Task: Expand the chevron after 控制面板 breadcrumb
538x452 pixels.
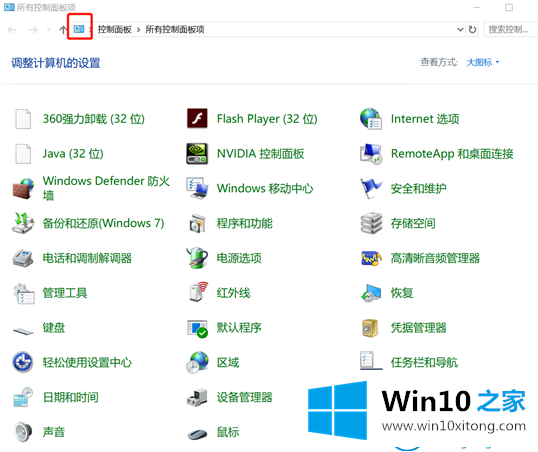Action: point(138,30)
